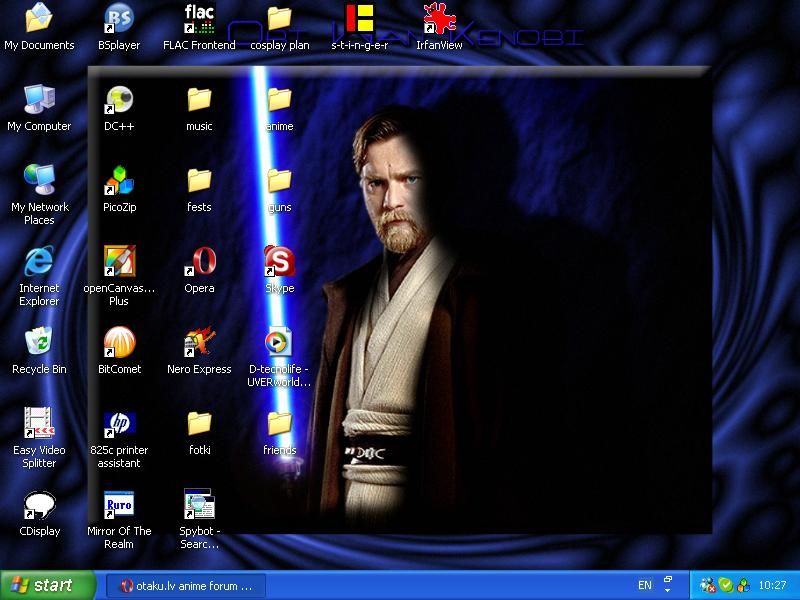Click the language bar minimize/restore icon
This screenshot has height=600, width=800.
(x=667, y=580)
